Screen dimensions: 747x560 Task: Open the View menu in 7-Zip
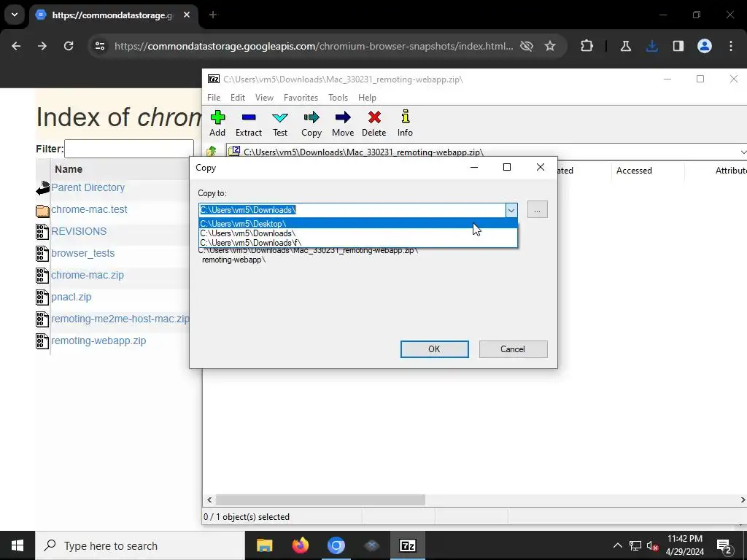tap(264, 98)
